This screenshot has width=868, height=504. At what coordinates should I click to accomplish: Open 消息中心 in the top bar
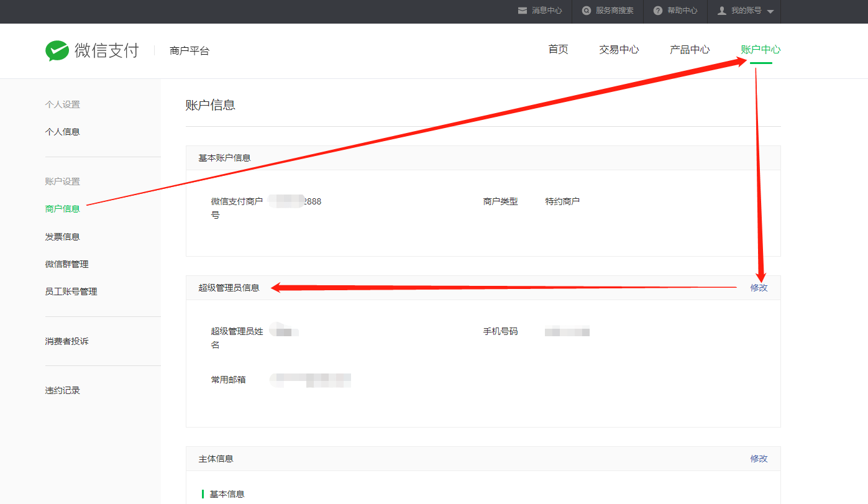click(x=547, y=11)
